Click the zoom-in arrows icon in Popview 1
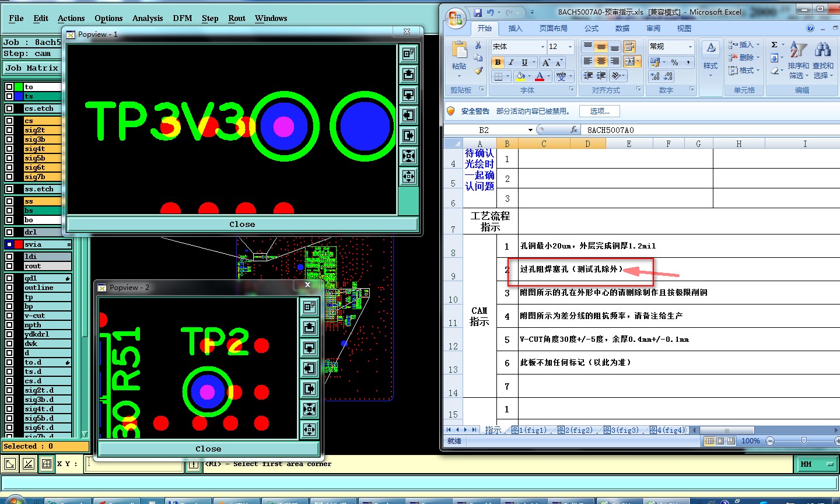This screenshot has height=504, width=840. click(x=408, y=156)
